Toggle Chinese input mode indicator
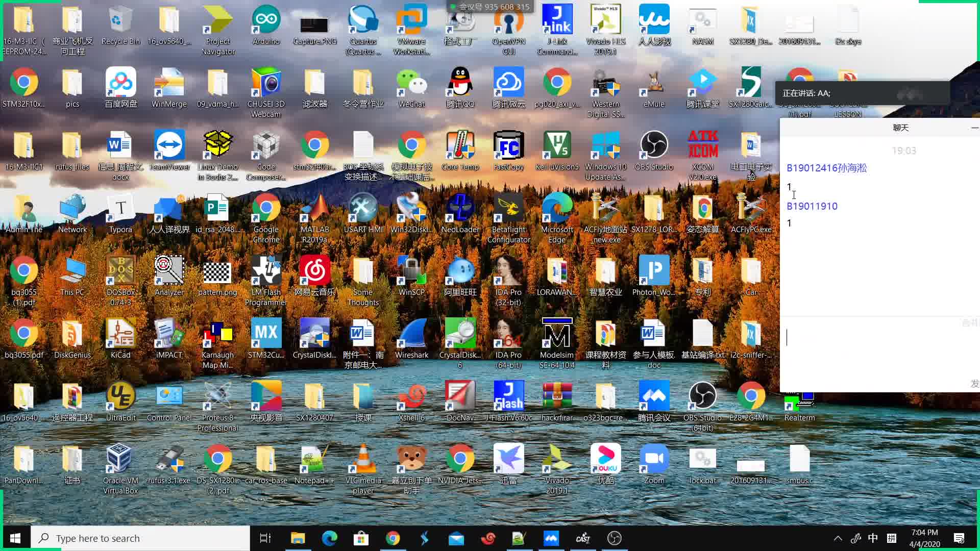 [x=873, y=538]
